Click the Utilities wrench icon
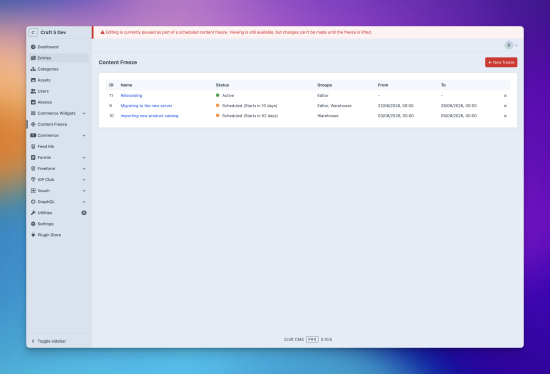The height and width of the screenshot is (374, 550). [33, 213]
